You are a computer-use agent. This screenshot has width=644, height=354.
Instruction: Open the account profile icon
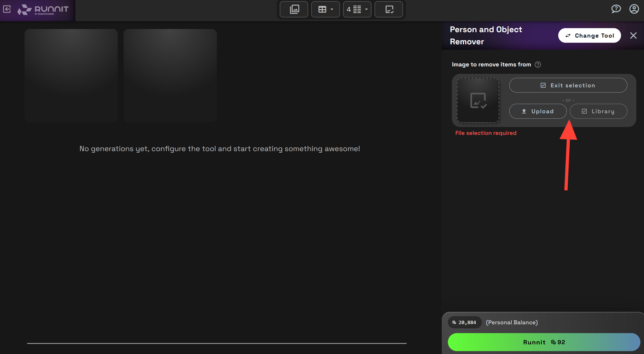pyautogui.click(x=634, y=9)
